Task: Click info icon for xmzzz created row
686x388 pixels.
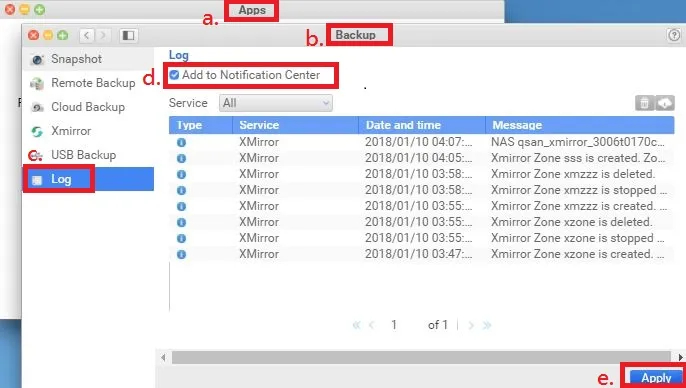Action: (x=181, y=206)
